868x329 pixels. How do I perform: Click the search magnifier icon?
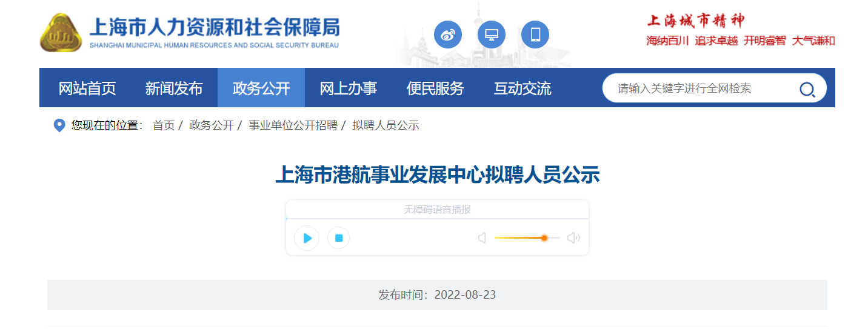coord(807,90)
